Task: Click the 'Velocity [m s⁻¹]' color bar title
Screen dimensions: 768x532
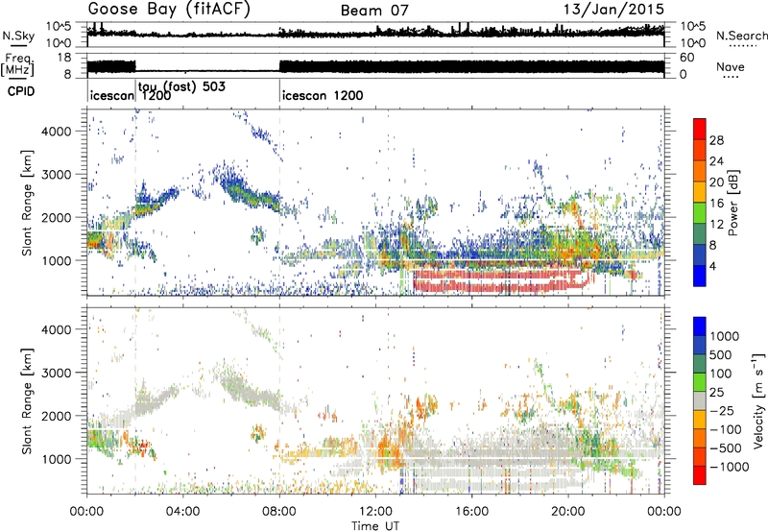Action: (x=758, y=400)
